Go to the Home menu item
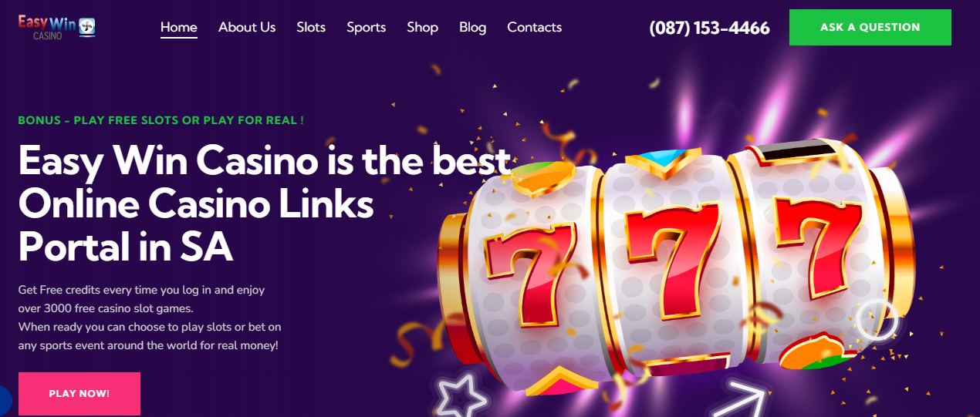 tap(179, 27)
